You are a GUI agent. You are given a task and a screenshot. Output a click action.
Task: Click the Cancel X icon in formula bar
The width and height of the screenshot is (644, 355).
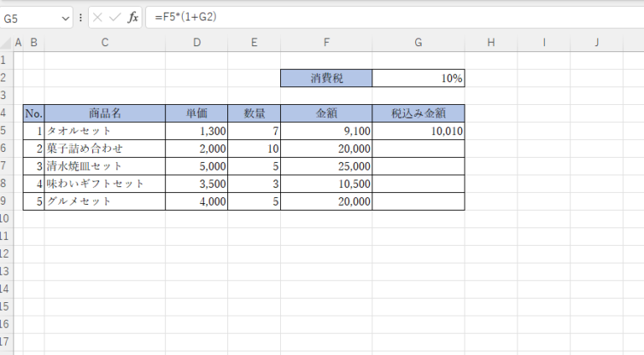click(x=98, y=18)
